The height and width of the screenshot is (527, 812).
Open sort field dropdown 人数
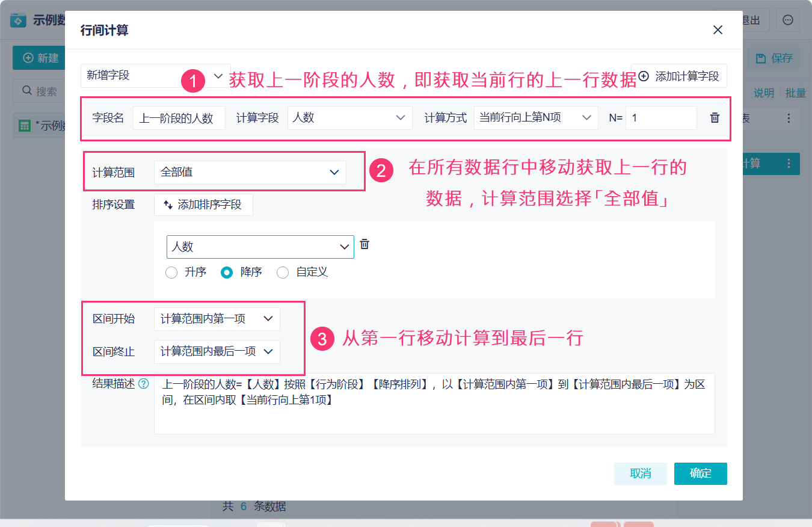(x=260, y=247)
